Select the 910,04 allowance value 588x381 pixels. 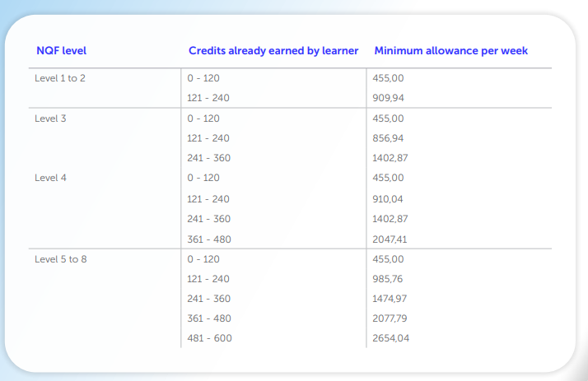tap(389, 198)
